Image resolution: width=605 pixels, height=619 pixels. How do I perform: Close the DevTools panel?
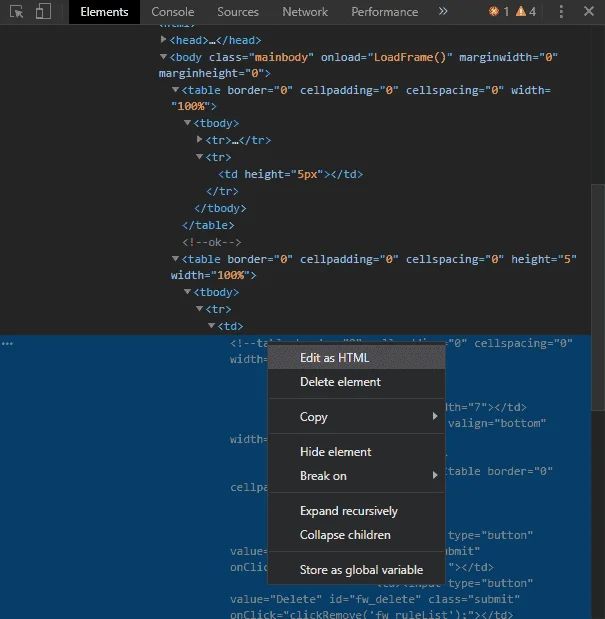(x=589, y=11)
